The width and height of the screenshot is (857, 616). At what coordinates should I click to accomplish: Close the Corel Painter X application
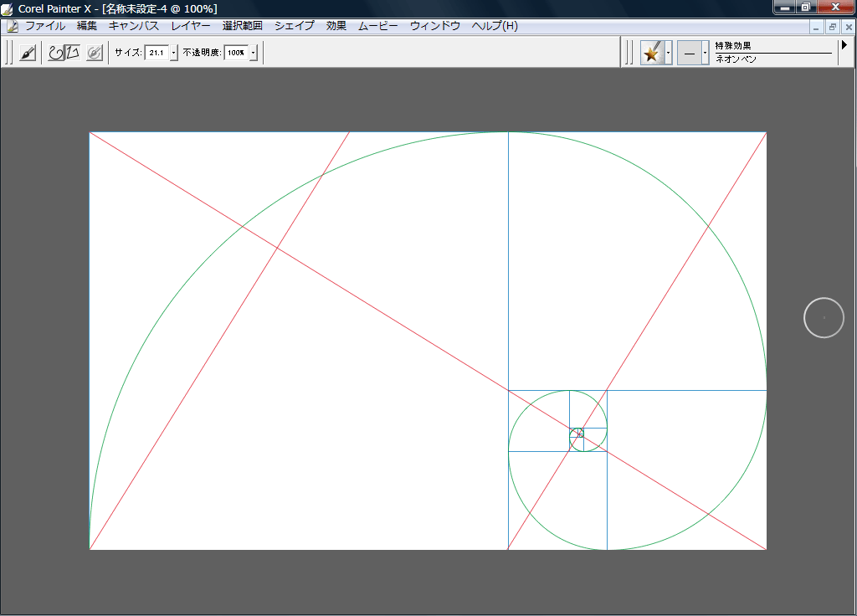[836, 7]
